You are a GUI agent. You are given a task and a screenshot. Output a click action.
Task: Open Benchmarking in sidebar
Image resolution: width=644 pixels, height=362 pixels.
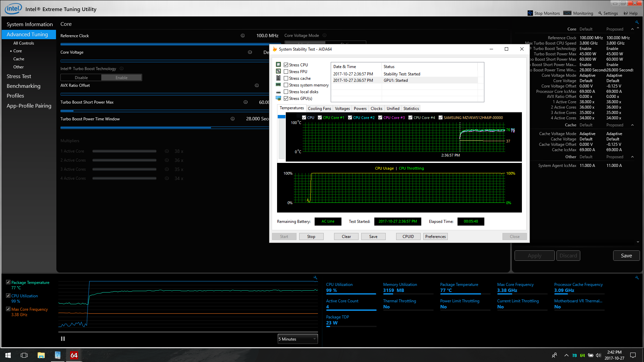click(x=23, y=86)
